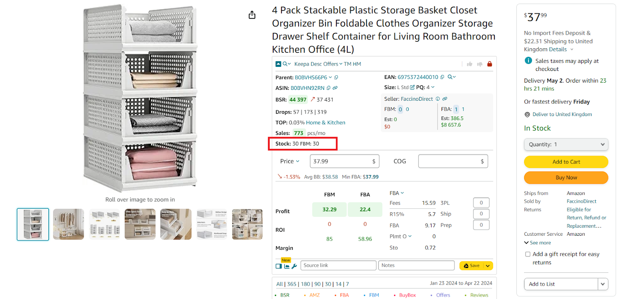
Task: Toggle the BSR series in the chart legend
Action: (x=285, y=295)
